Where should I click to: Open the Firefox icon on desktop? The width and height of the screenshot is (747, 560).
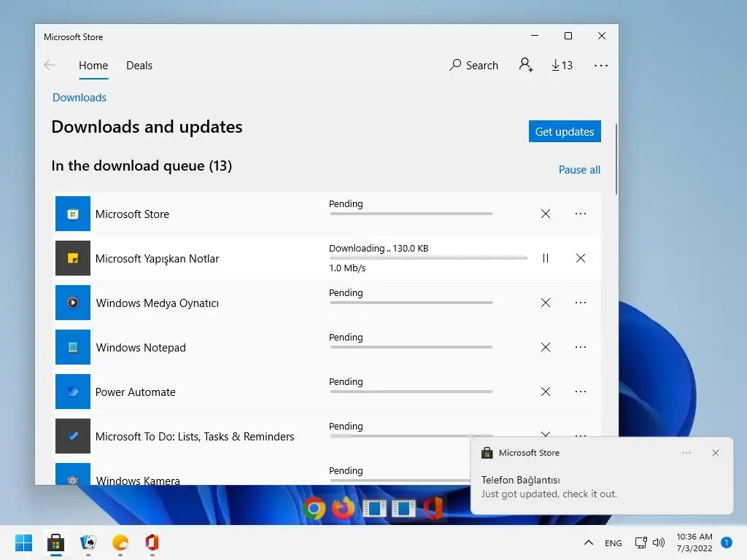point(344,507)
